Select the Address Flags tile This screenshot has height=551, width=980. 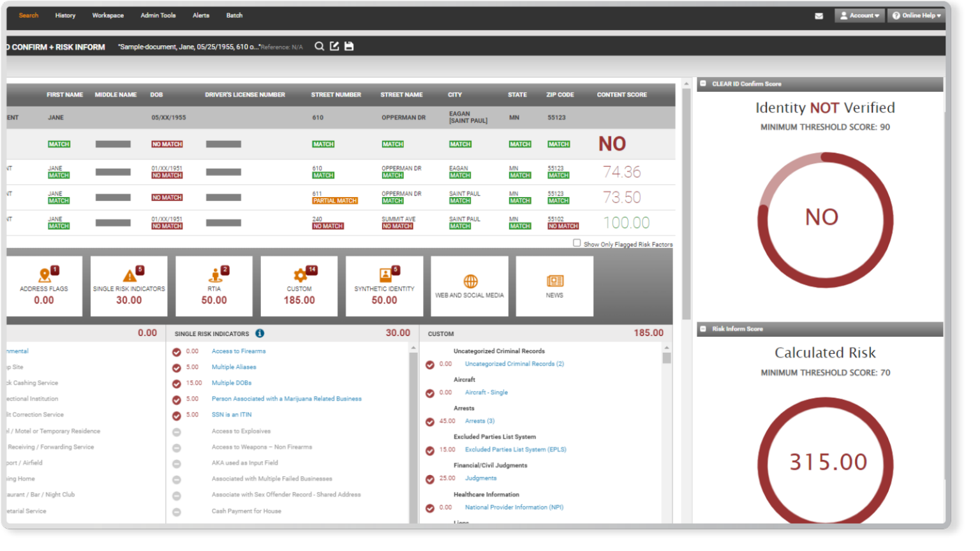click(44, 286)
